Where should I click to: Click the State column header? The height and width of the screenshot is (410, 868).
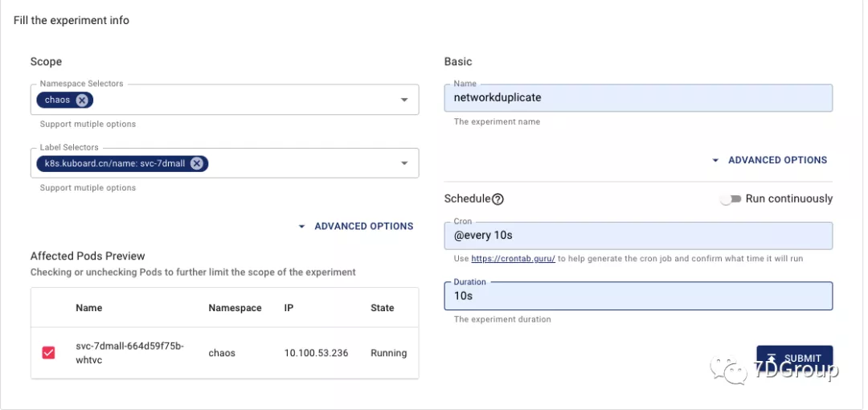pyautogui.click(x=383, y=308)
